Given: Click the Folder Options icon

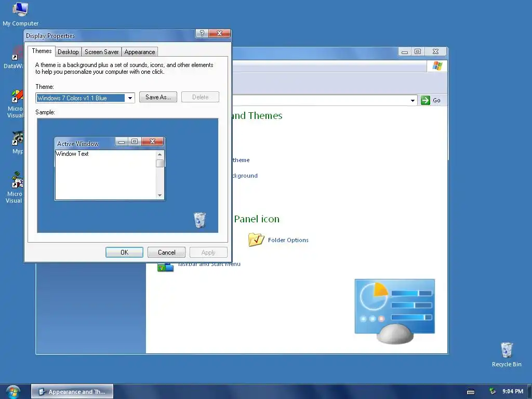Looking at the screenshot, I should tap(256, 240).
